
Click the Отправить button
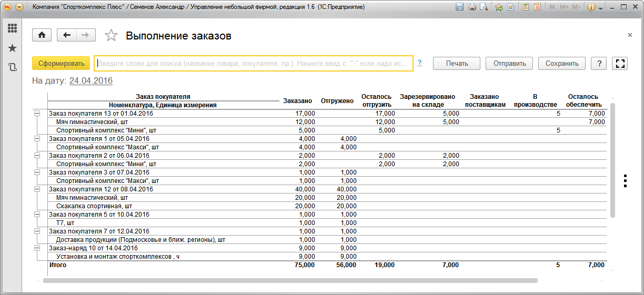pos(509,64)
